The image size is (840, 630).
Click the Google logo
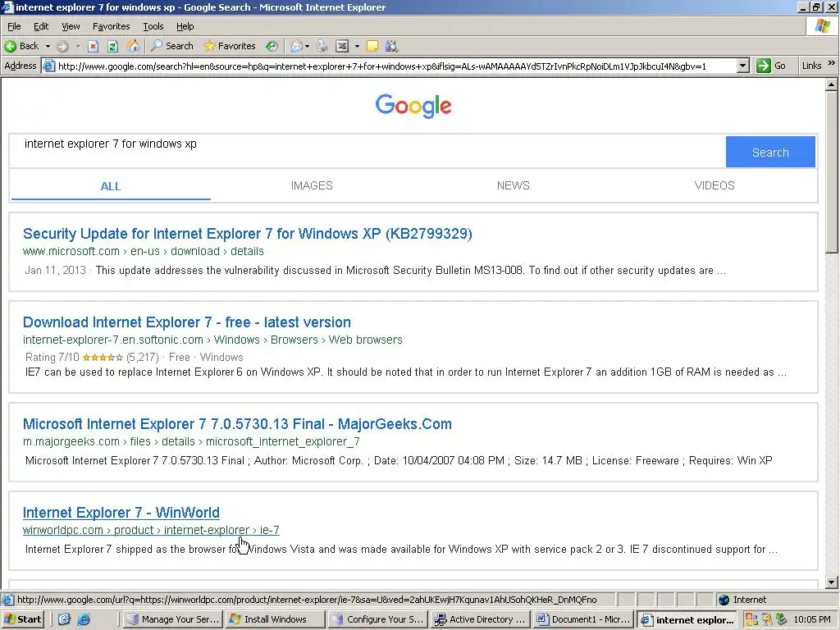coord(413,106)
